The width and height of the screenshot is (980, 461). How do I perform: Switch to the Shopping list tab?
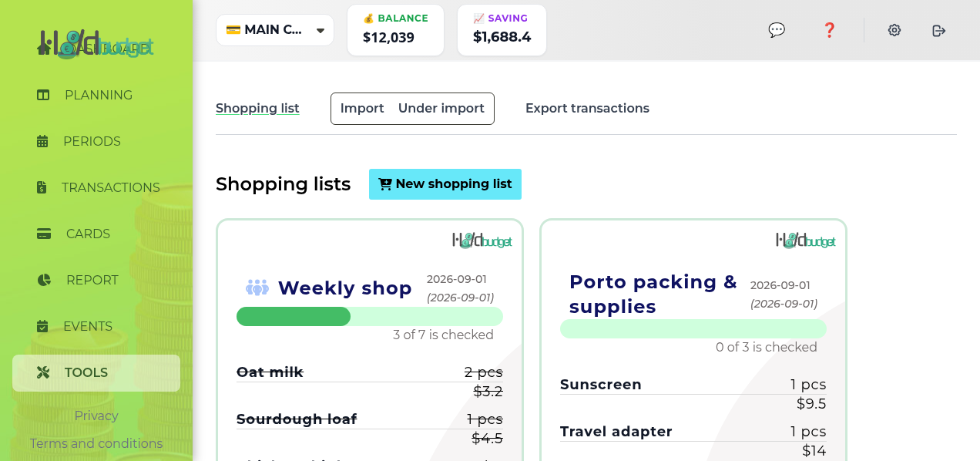(x=257, y=108)
